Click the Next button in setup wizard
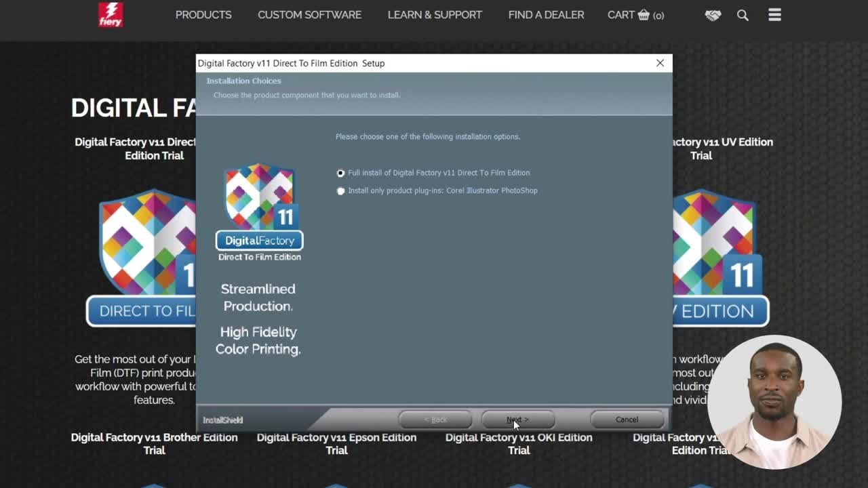 518,420
